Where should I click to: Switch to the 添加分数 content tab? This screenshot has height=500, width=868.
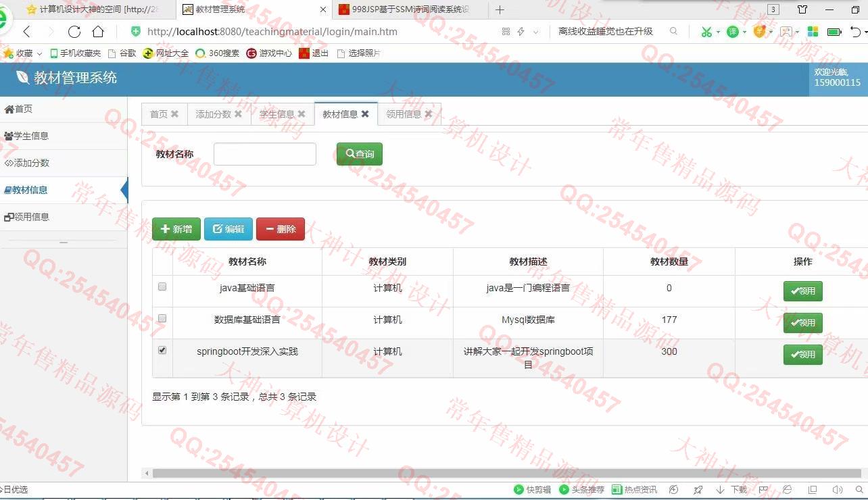click(213, 114)
